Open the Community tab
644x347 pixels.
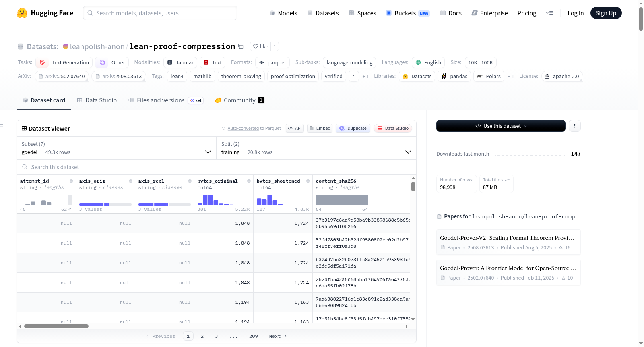[240, 100]
